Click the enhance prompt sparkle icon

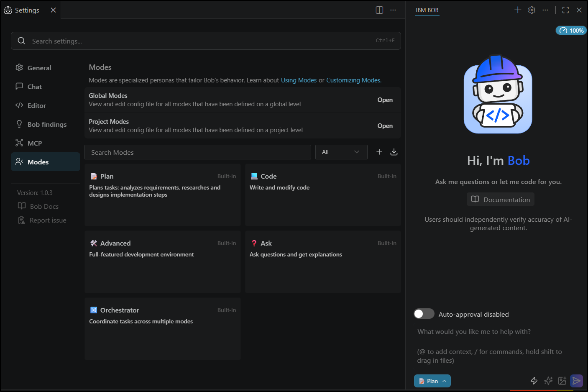click(548, 381)
